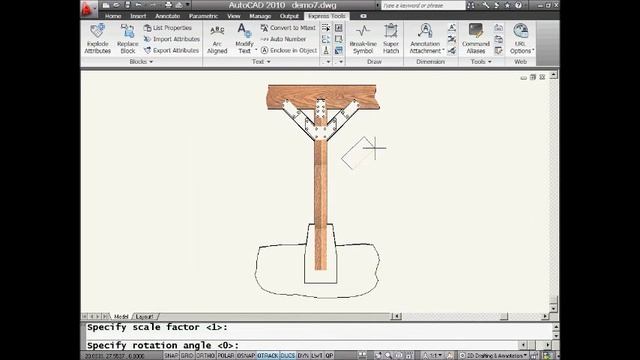Open the View ribbon tab
640x360 pixels.
click(x=234, y=16)
